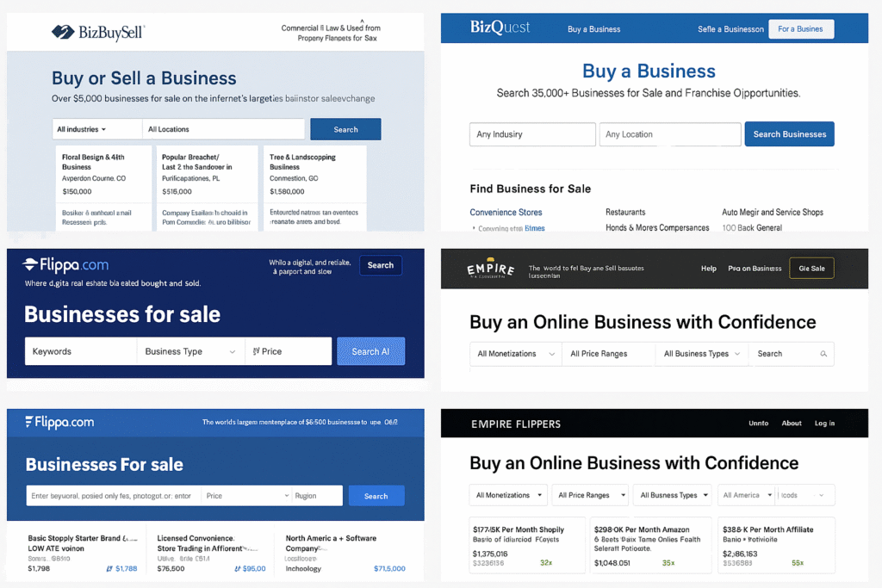This screenshot has width=882, height=588.
Task: Open the Pro on Business menu item
Action: pyautogui.click(x=755, y=268)
